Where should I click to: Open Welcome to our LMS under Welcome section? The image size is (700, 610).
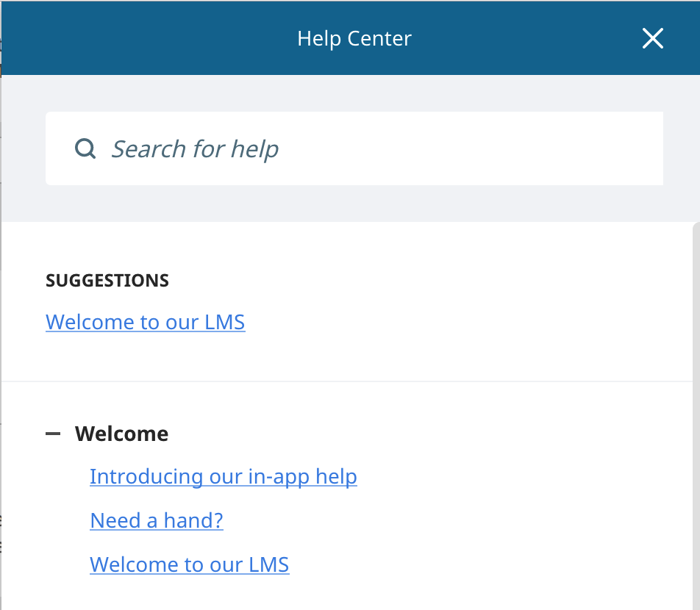[x=189, y=564]
